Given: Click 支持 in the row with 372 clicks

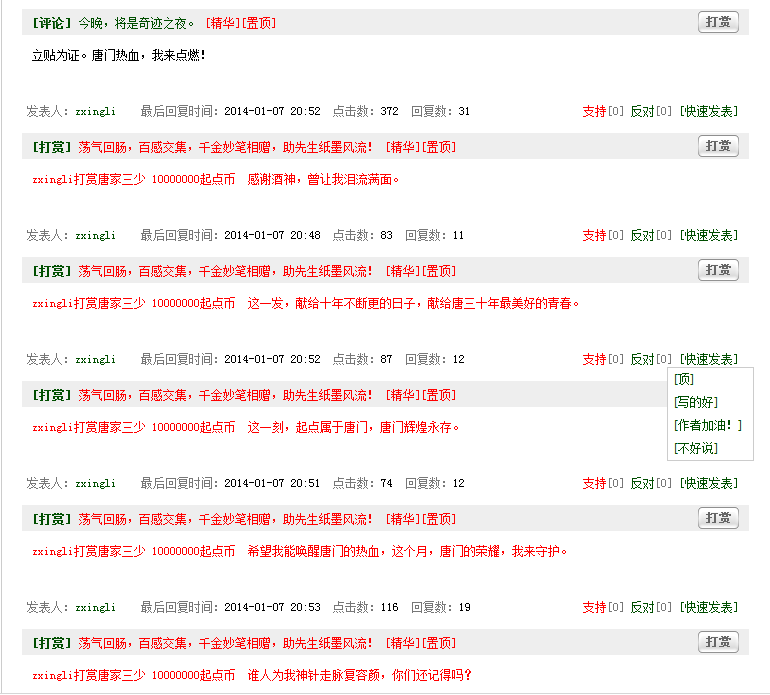Looking at the screenshot, I should click(594, 111).
